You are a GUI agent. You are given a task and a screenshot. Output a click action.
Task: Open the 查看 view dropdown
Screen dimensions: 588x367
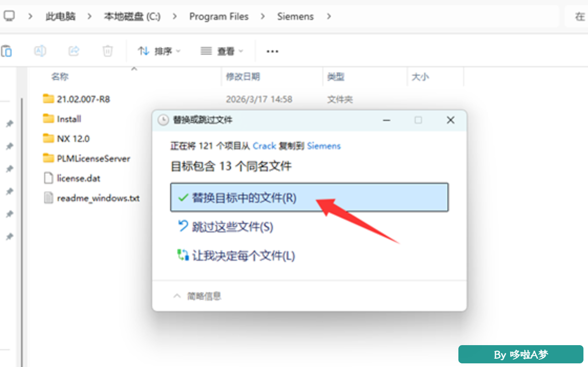pos(222,51)
